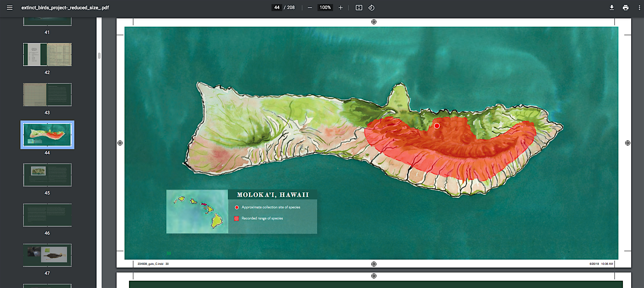Open page 42 thumbnail
Viewport: 644px width, 288px height.
(47, 54)
